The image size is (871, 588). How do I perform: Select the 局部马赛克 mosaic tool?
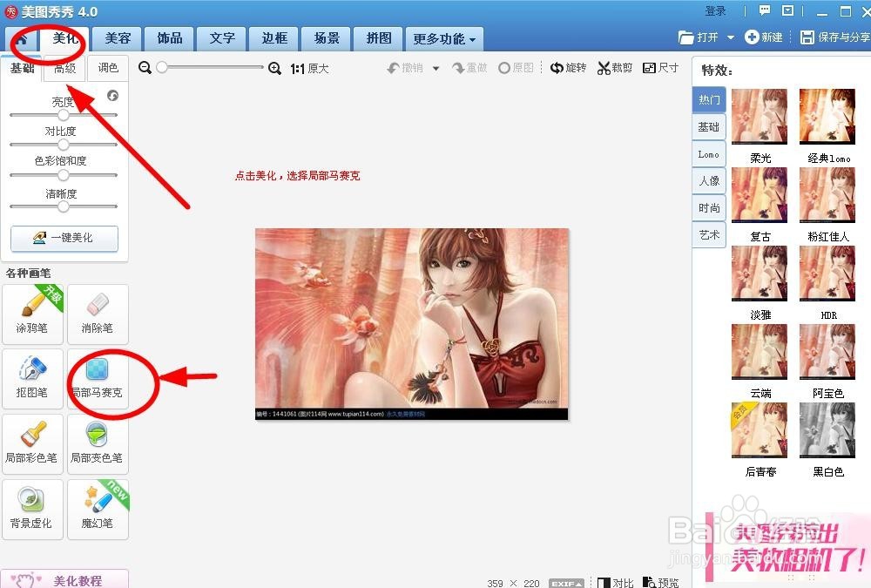[98, 378]
